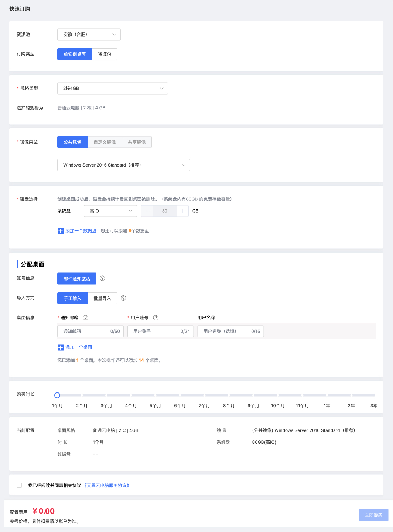This screenshot has width=393, height=532.
Task: Click the 立即购买 purchase button
Action: click(x=373, y=515)
